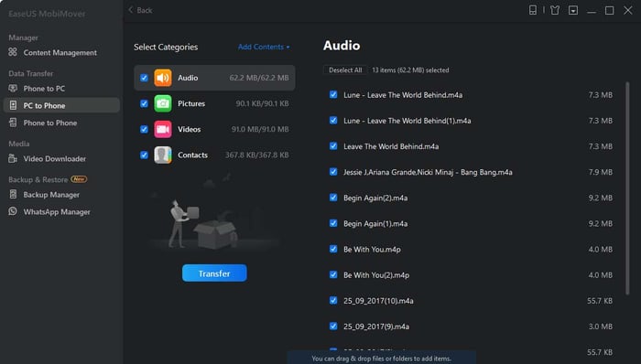Click the 91.0 MB/91.0 MB Videos size
This screenshot has height=364, width=641.
pyautogui.click(x=260, y=129)
